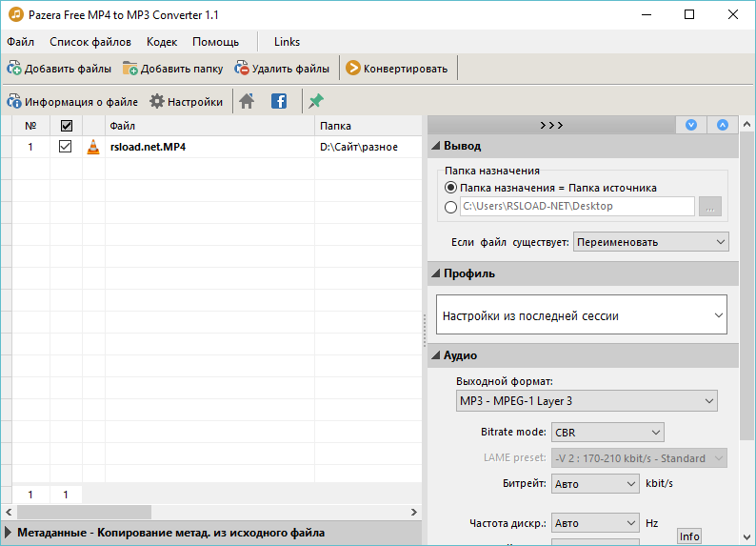Collapse the Вывод section
756x546 pixels.
[436, 146]
